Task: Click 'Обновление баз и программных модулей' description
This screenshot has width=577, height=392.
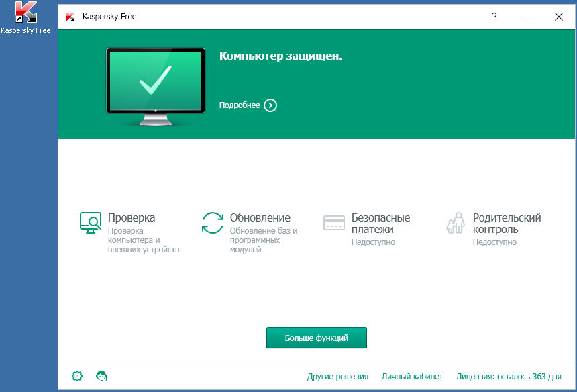Action: 264,240
